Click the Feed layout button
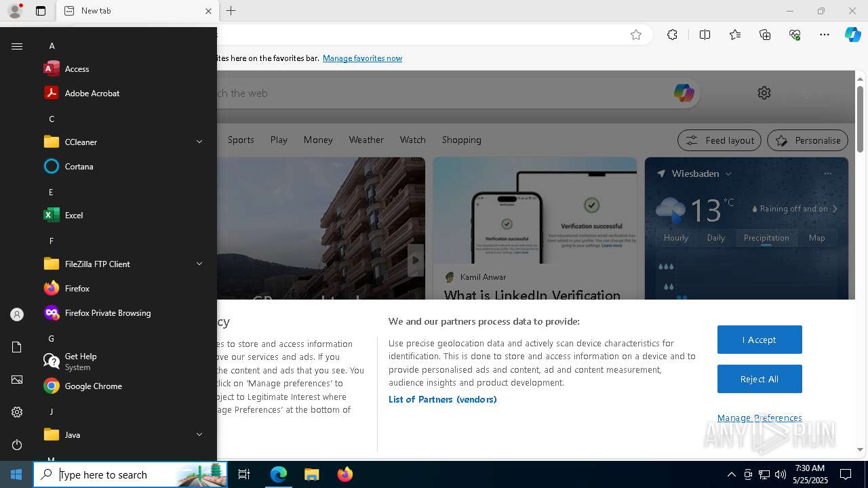 coord(719,140)
